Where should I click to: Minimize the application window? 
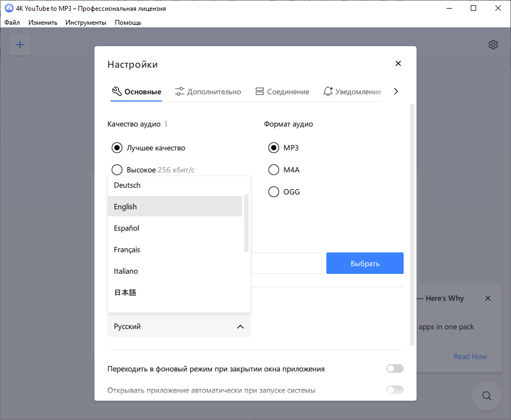coord(449,8)
